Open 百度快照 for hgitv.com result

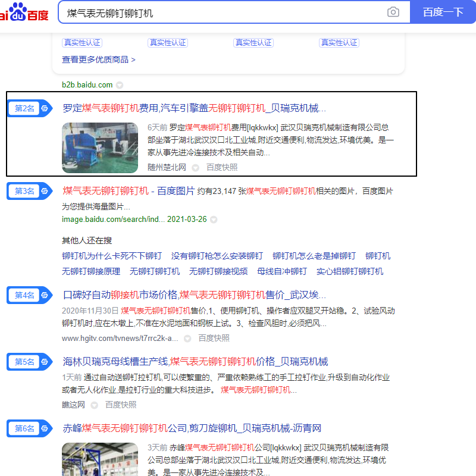(214, 338)
